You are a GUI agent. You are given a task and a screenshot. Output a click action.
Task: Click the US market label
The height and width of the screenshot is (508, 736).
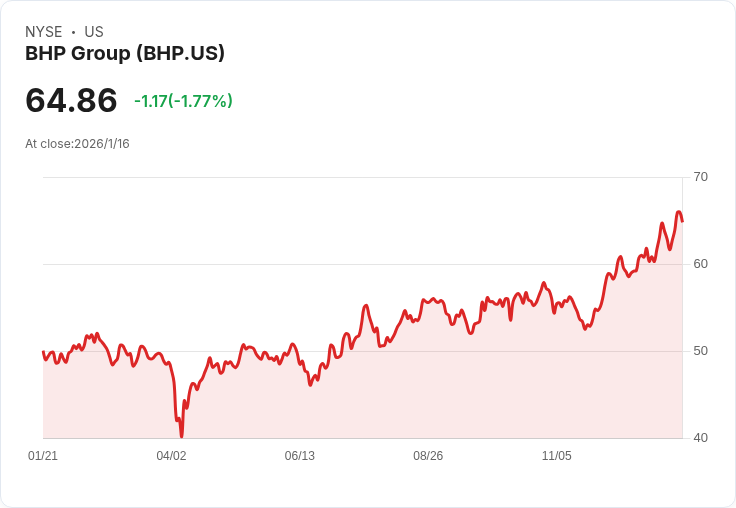(94, 32)
